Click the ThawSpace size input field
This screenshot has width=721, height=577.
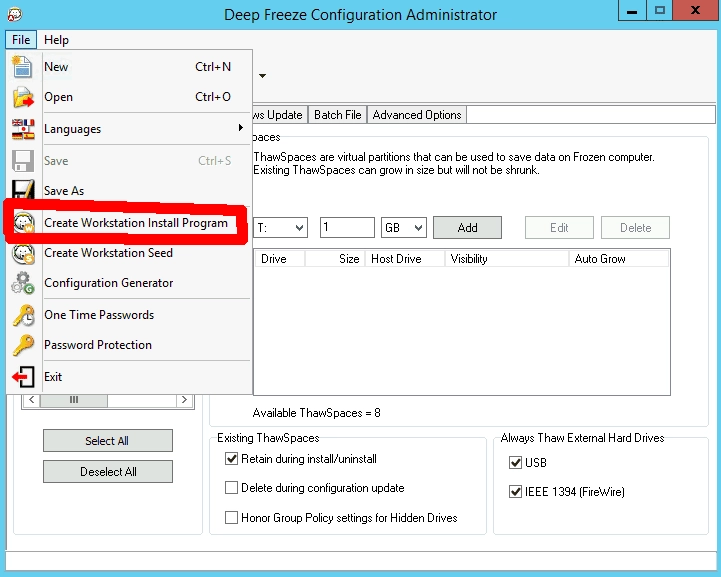pyautogui.click(x=347, y=228)
